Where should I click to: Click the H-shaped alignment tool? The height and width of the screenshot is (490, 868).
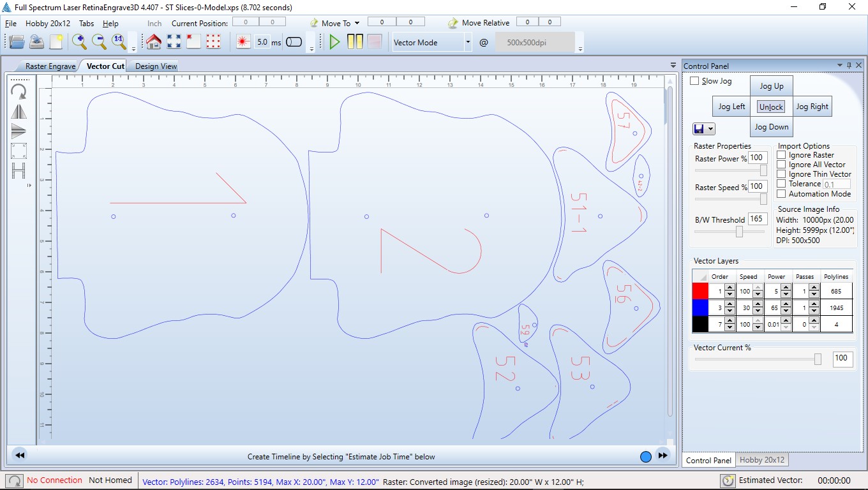(19, 171)
